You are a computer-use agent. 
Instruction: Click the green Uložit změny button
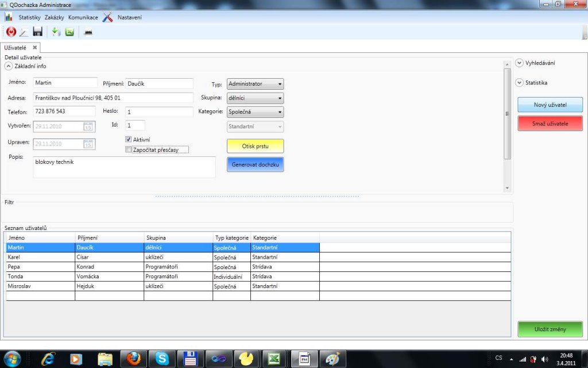coord(550,329)
